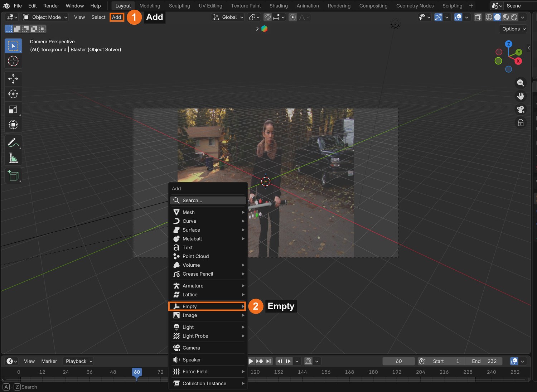Screen dimensions: 537x392
Task: Choose Empty from the Add menu
Action: pos(208,306)
